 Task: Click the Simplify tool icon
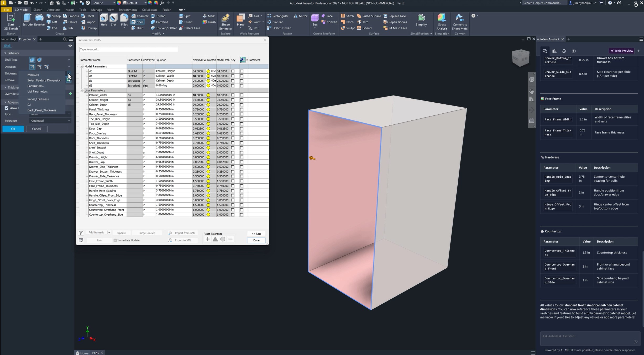[421, 18]
